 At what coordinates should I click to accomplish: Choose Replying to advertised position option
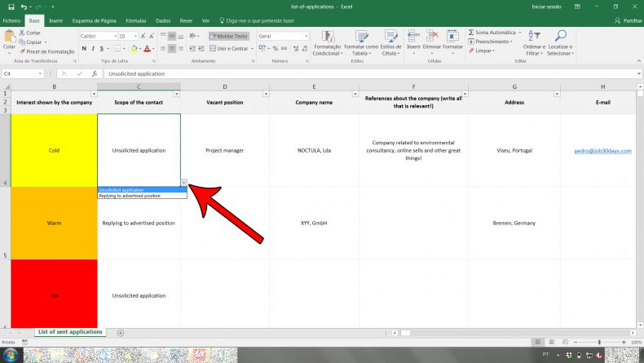(142, 196)
